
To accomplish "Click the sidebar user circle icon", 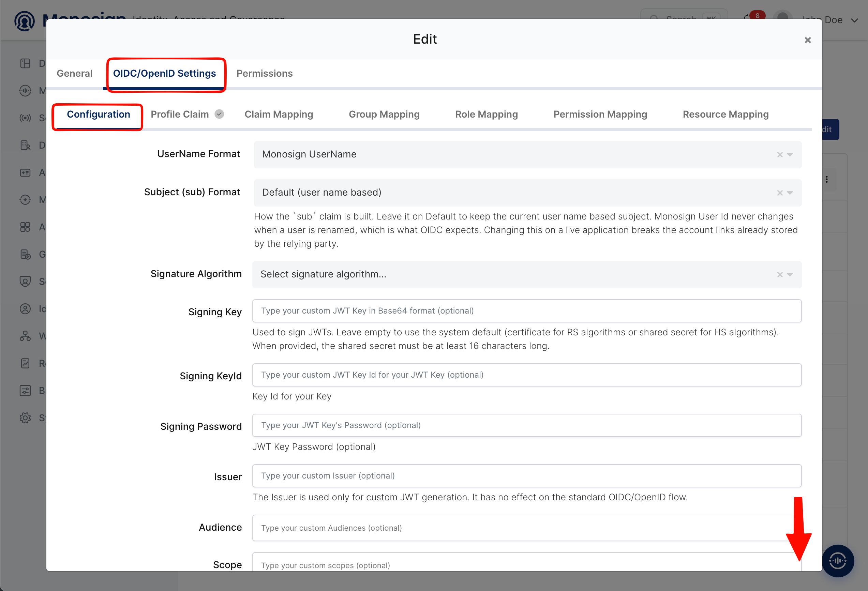I will [25, 309].
